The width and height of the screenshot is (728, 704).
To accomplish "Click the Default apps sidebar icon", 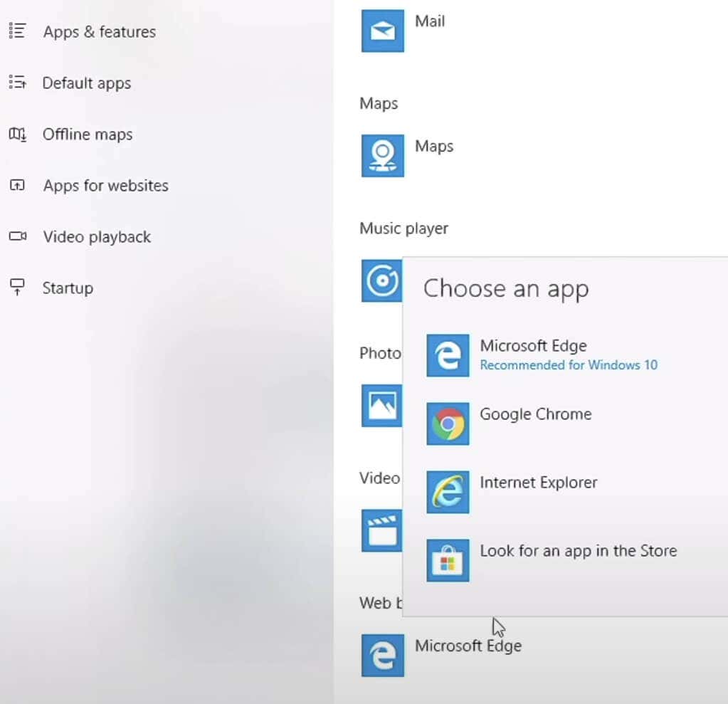I will tap(17, 82).
